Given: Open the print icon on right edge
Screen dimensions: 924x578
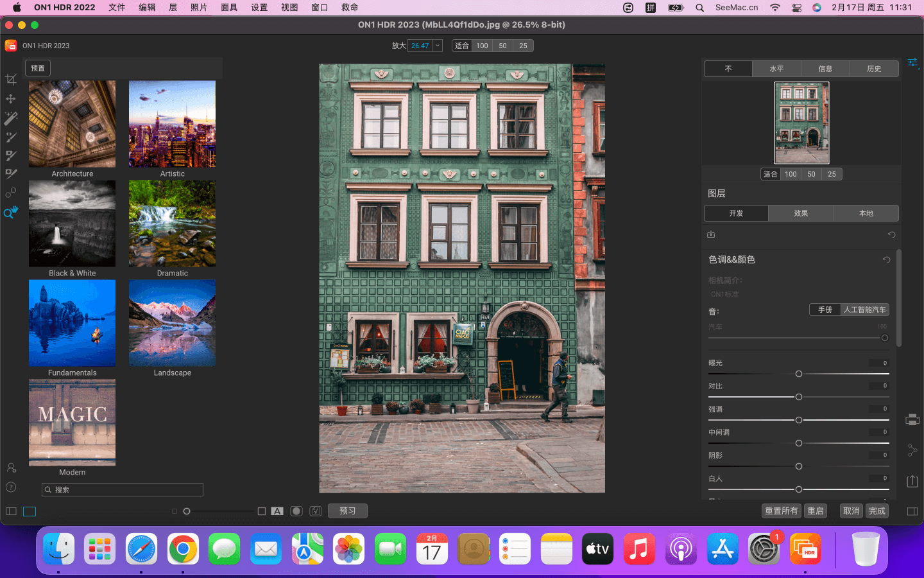Looking at the screenshot, I should [912, 420].
